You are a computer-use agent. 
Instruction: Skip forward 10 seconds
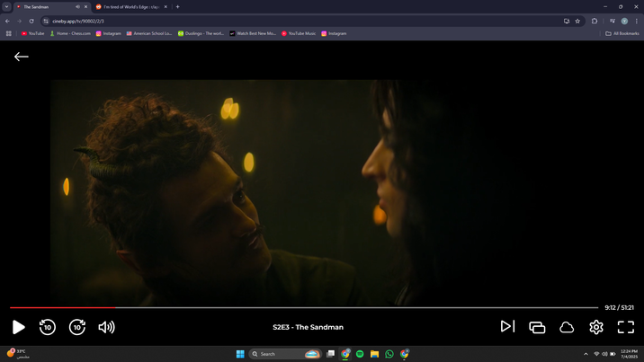pyautogui.click(x=76, y=327)
